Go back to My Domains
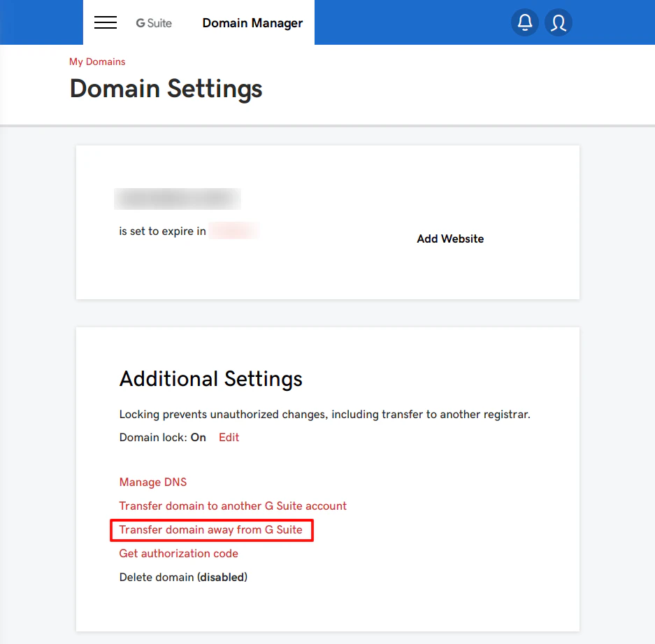This screenshot has width=655, height=644. tap(97, 62)
